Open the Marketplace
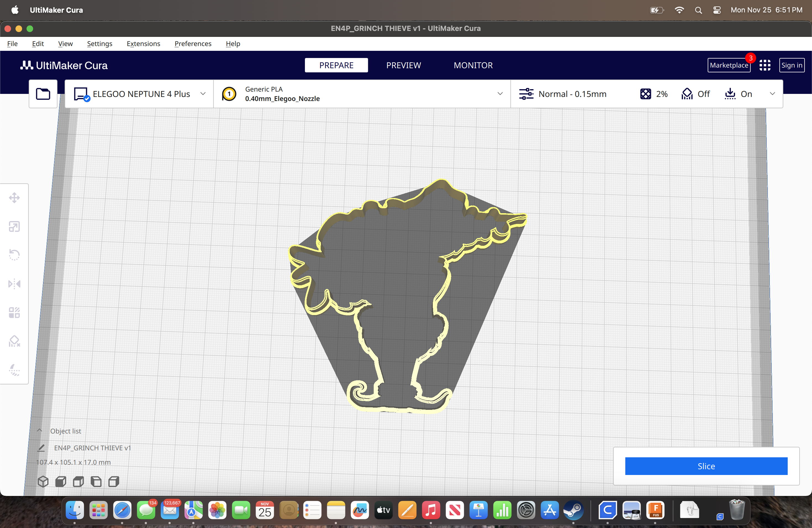This screenshot has width=812, height=528. (x=729, y=65)
